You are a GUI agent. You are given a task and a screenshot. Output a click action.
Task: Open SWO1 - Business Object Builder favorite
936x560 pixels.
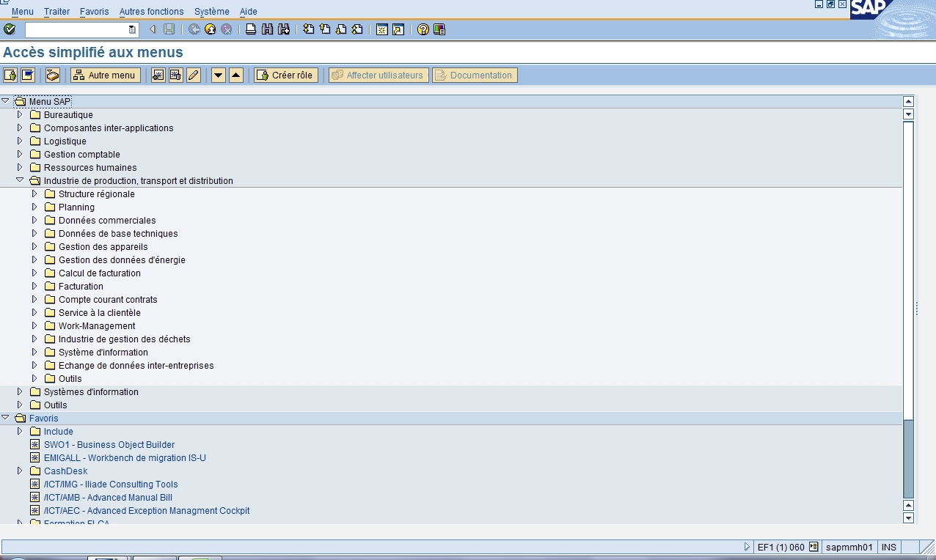pyautogui.click(x=109, y=445)
